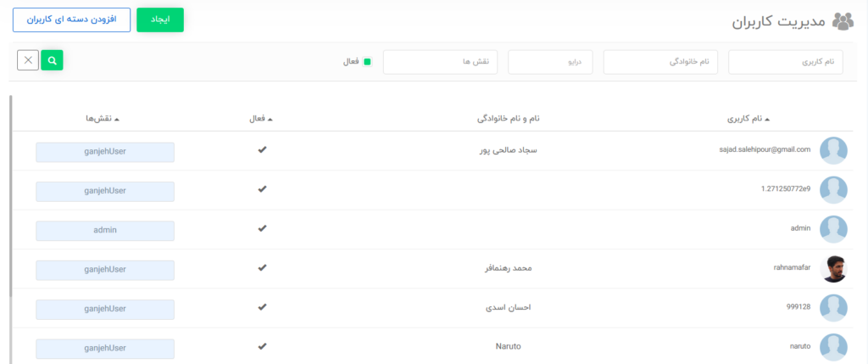868x364 pixels.
Task: Focus the درایو filter field
Action: click(x=550, y=61)
